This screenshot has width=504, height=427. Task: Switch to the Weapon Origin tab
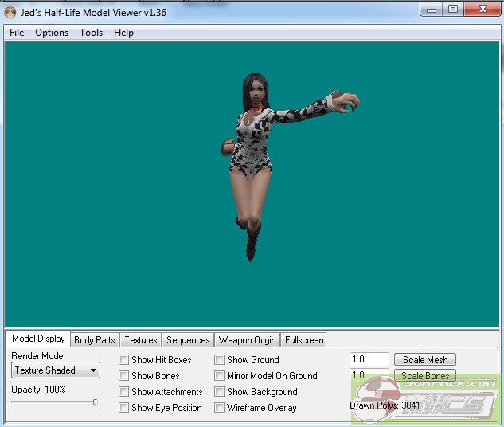(x=247, y=340)
